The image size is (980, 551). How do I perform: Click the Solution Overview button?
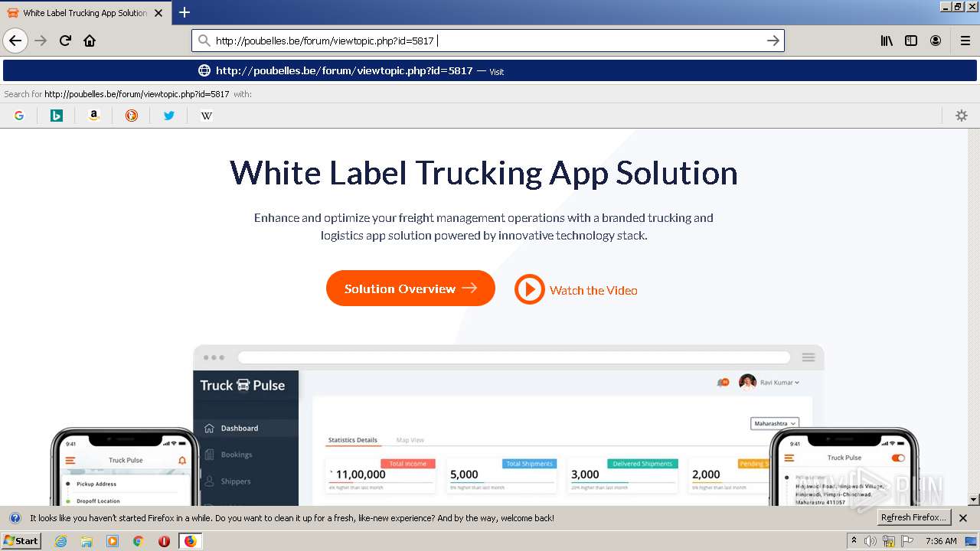(x=410, y=289)
